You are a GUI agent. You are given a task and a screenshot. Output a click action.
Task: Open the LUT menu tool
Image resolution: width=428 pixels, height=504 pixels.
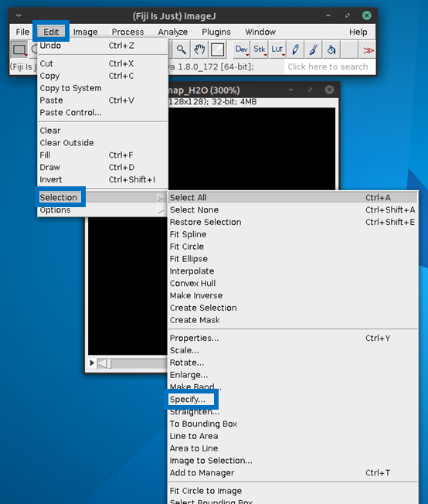coord(277,49)
